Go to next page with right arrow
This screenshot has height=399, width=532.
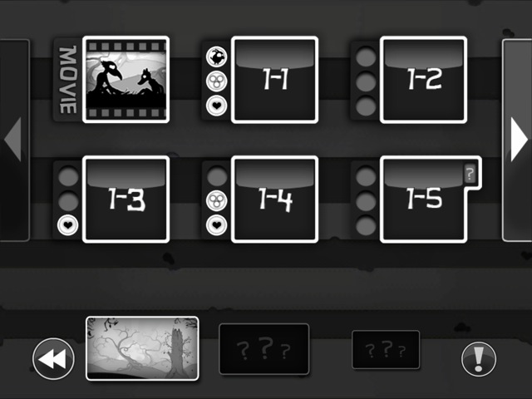tap(517, 140)
